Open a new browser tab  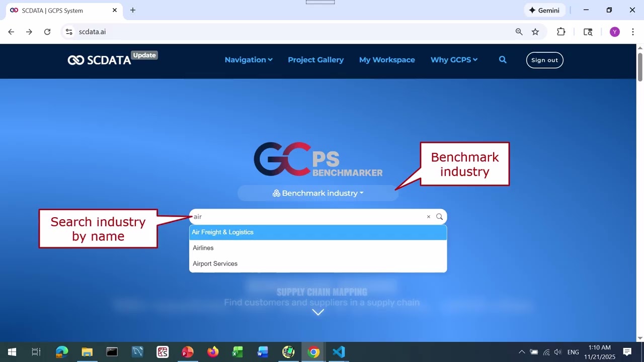[133, 10]
